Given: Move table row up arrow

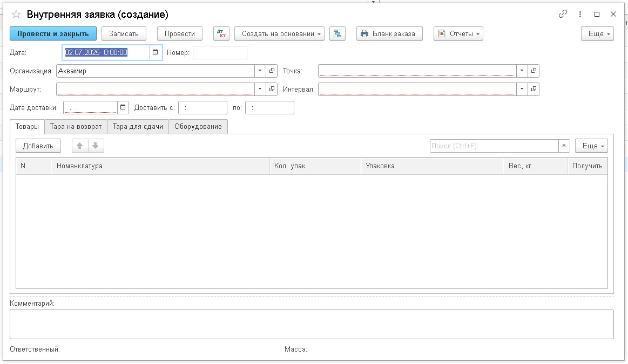Looking at the screenshot, I should [x=80, y=146].
